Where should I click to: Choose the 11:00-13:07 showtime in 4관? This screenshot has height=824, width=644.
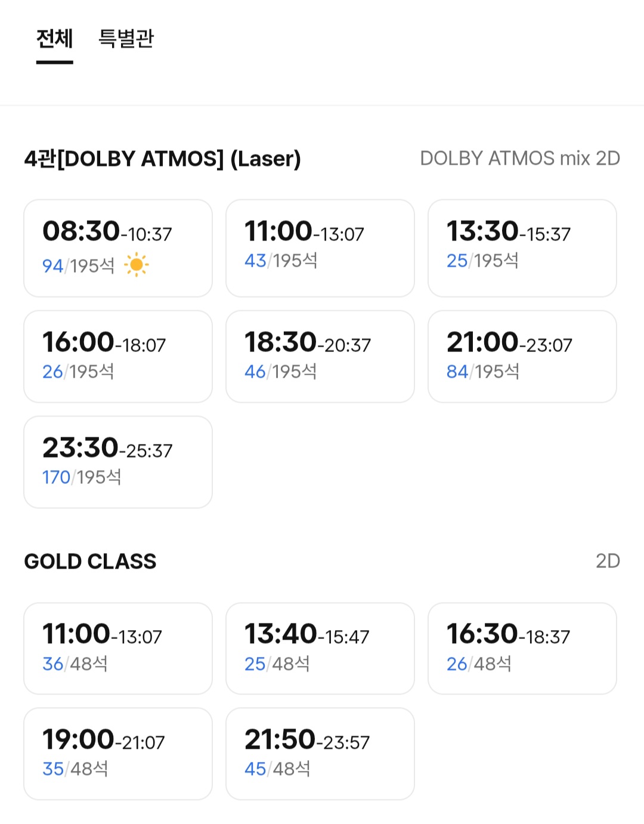pyautogui.click(x=320, y=248)
